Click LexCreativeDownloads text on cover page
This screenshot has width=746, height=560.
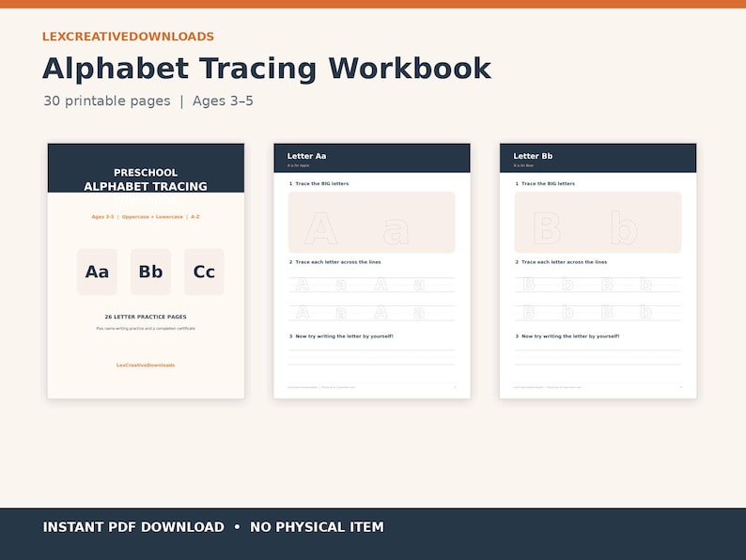(146, 366)
